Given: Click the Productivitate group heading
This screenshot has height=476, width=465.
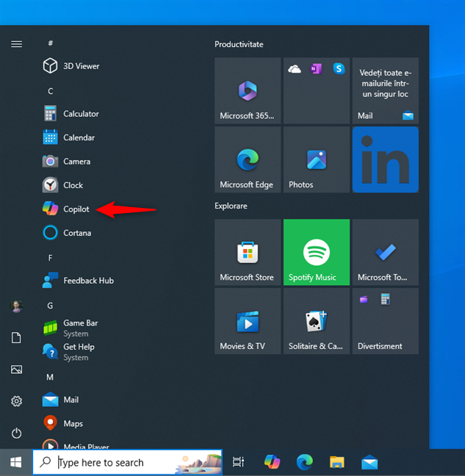Looking at the screenshot, I should pyautogui.click(x=239, y=45).
